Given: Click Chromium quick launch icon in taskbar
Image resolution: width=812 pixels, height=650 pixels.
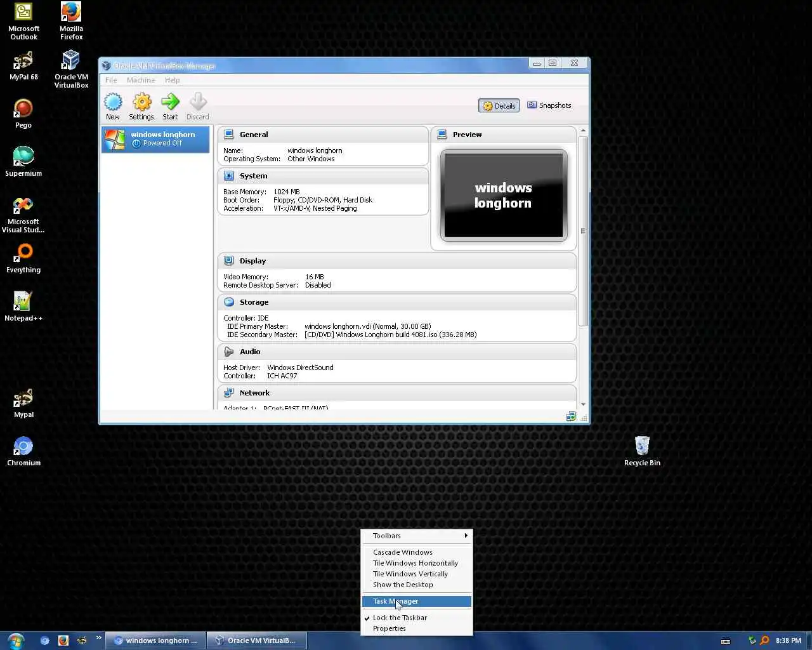Looking at the screenshot, I should [x=44, y=640].
